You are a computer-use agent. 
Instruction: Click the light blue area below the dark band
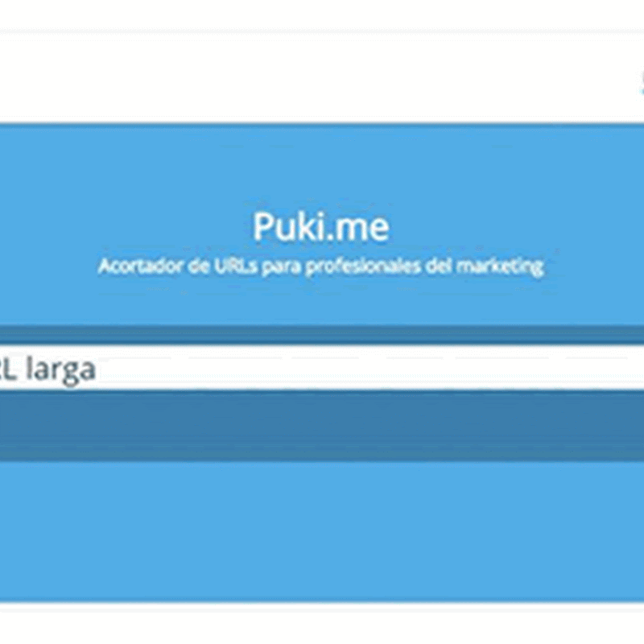(x=322, y=531)
